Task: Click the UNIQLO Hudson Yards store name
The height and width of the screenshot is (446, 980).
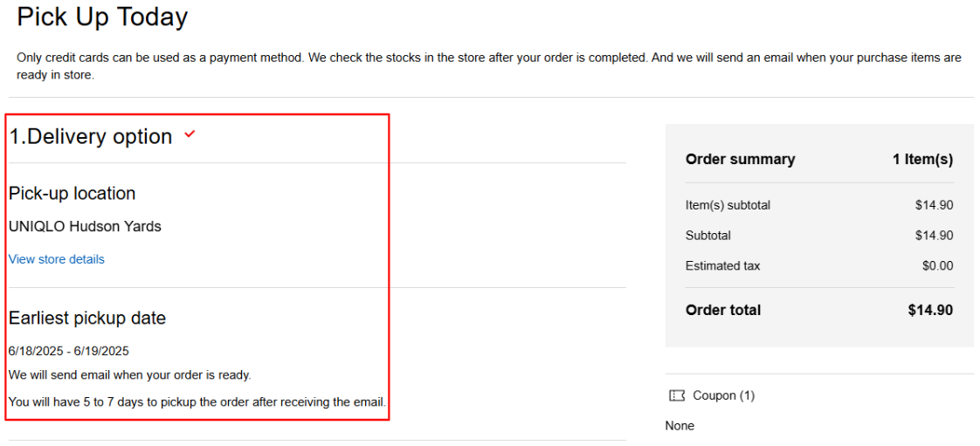Action: click(85, 226)
